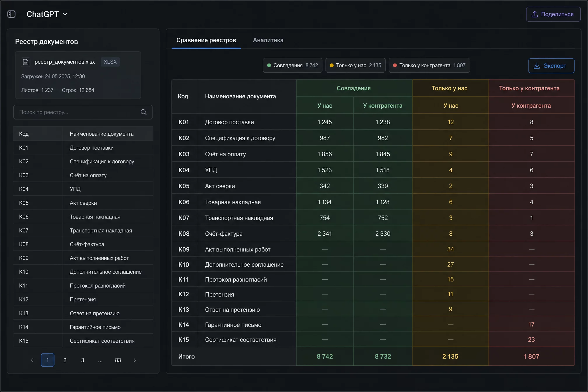The image size is (588, 392).
Task: Select Счёт на оплату in left registry list
Action: click(x=83, y=175)
